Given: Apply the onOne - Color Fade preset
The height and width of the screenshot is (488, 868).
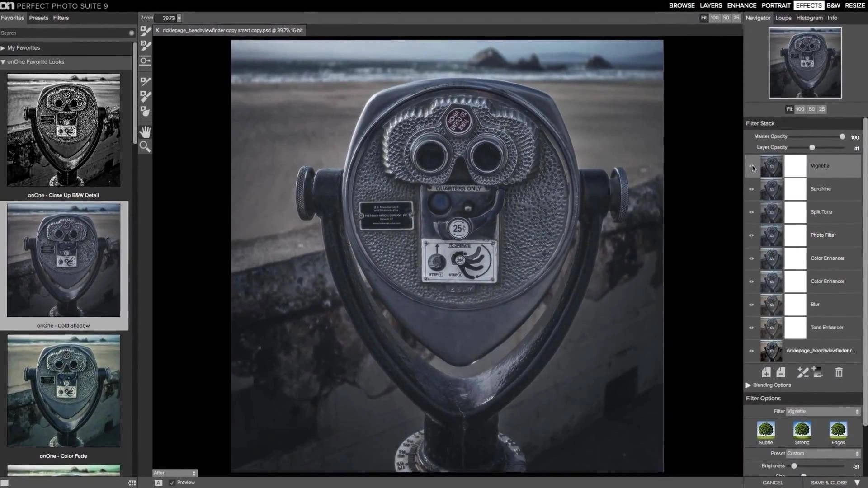Looking at the screenshot, I should tap(63, 391).
